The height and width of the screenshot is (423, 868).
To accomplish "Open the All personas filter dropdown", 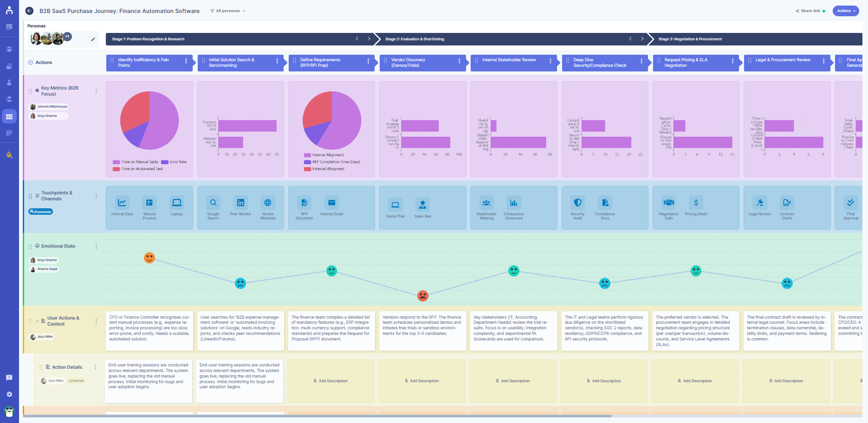I will [227, 11].
